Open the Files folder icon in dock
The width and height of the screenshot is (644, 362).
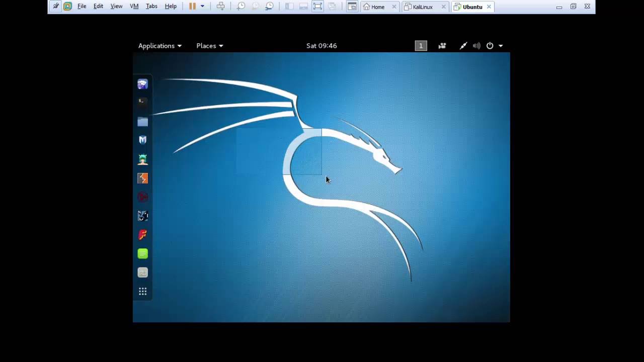(143, 122)
